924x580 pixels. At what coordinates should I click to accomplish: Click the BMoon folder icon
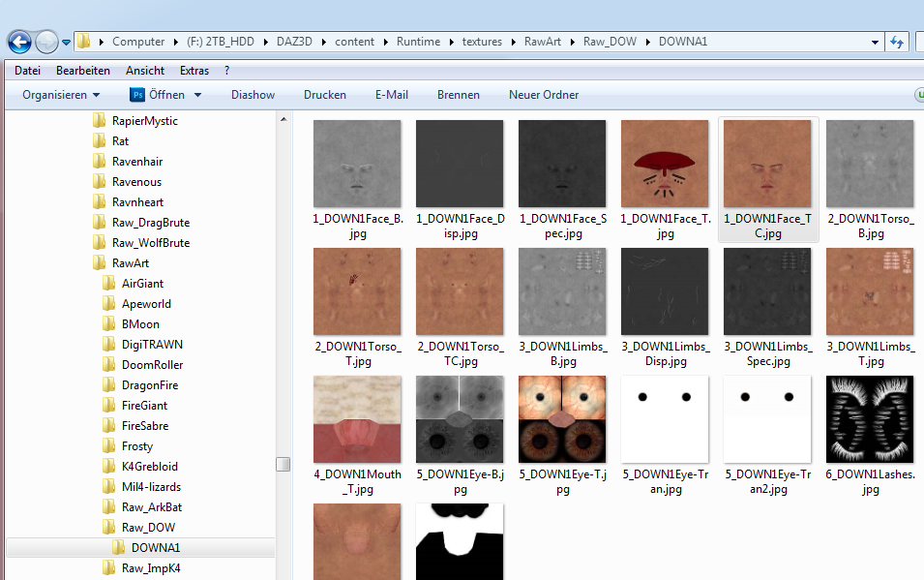point(109,324)
